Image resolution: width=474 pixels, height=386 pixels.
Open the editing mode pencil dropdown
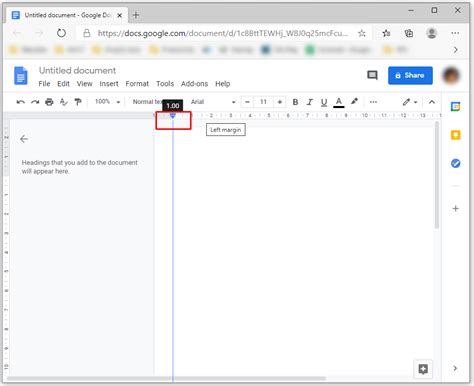coord(410,102)
